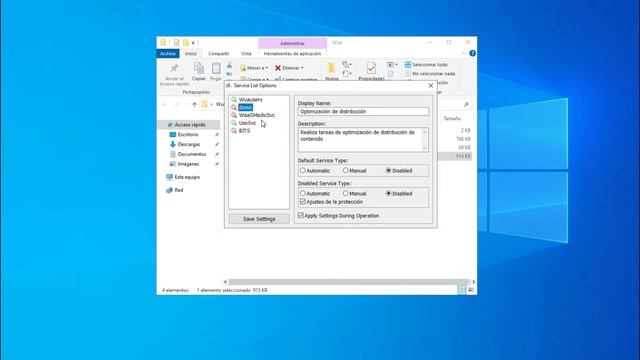640x360 pixels.
Task: Open the Archivo tab in Explorer
Action: (168, 53)
